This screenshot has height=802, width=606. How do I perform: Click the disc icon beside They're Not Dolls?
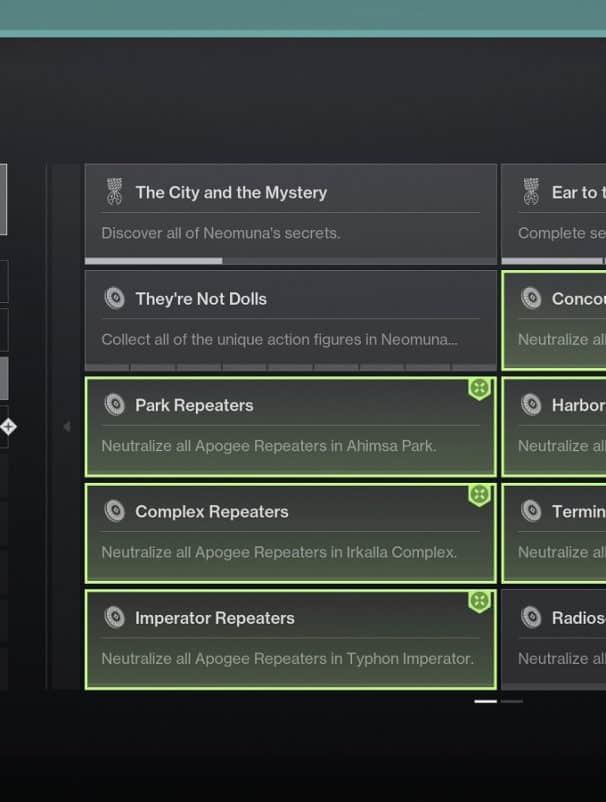[x=115, y=298]
